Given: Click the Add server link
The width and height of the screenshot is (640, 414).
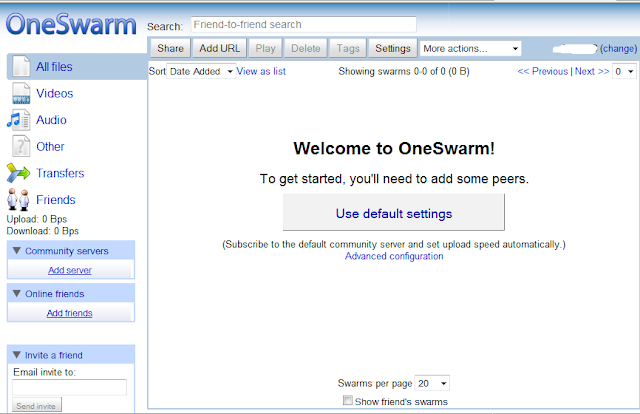Looking at the screenshot, I should (70, 270).
